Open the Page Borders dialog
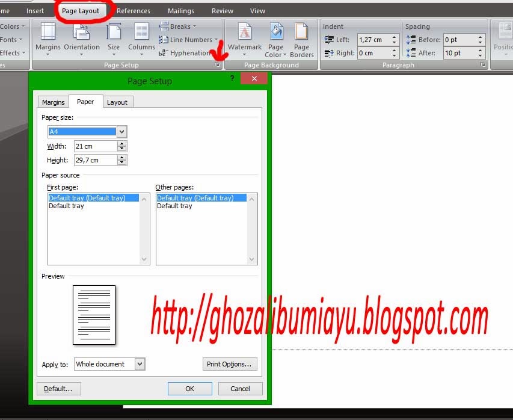This screenshot has width=513, height=420. coord(302,40)
